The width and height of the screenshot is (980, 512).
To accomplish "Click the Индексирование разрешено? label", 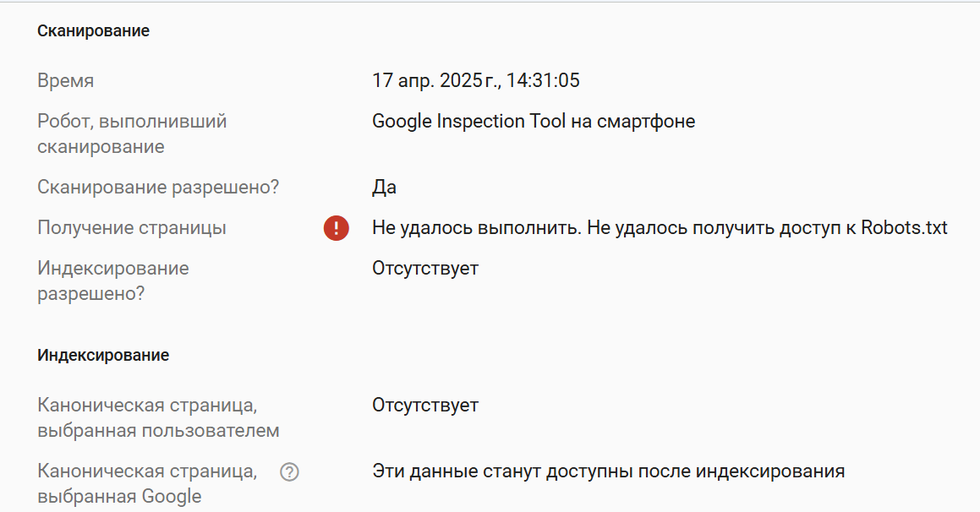I will pos(113,281).
